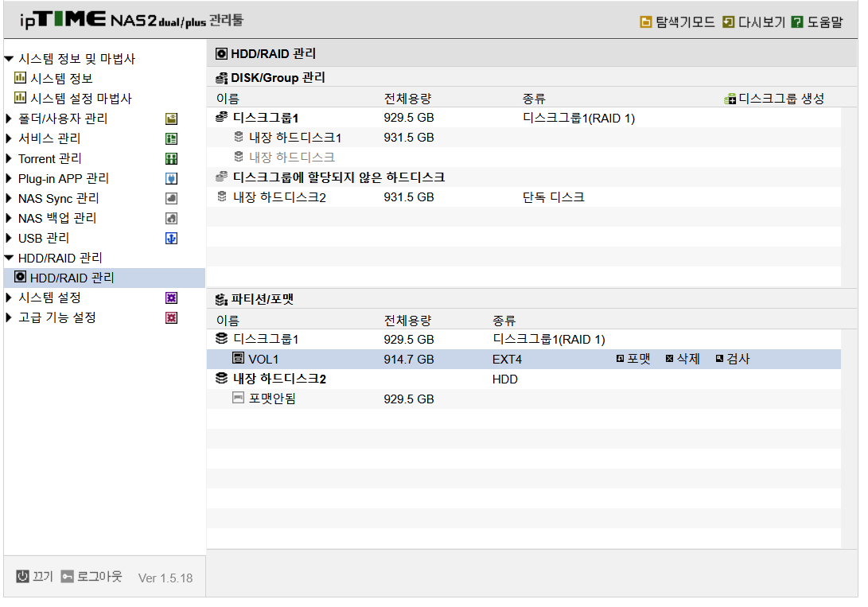Click the 검사 icon on the VOL1 row
Image resolution: width=868 pixels, height=607 pixels.
pos(719,359)
